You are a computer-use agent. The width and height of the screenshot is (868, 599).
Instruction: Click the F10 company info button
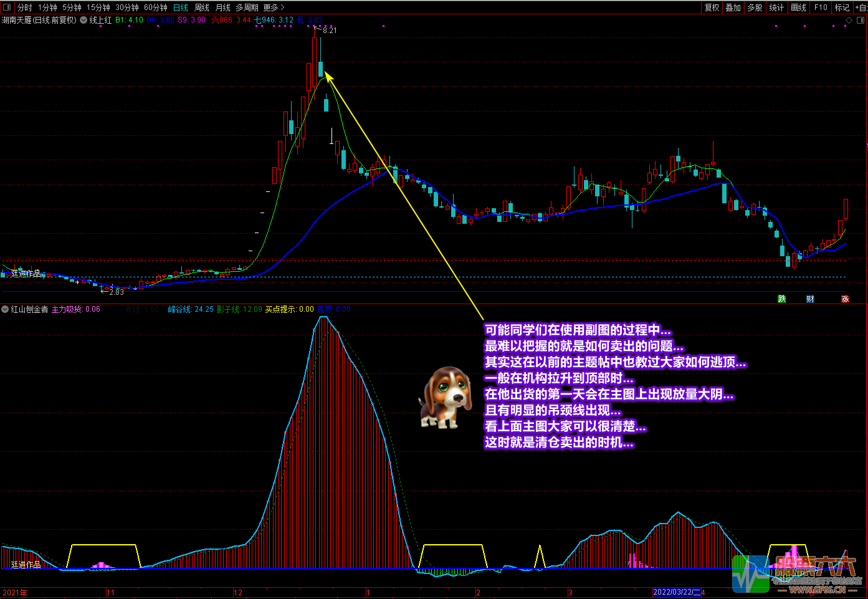pyautogui.click(x=821, y=7)
